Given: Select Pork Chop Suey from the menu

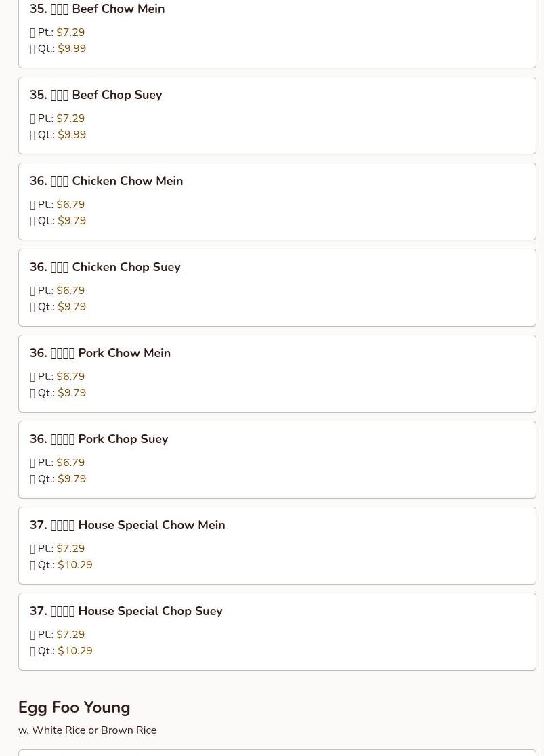Looking at the screenshot, I should click(99, 439).
